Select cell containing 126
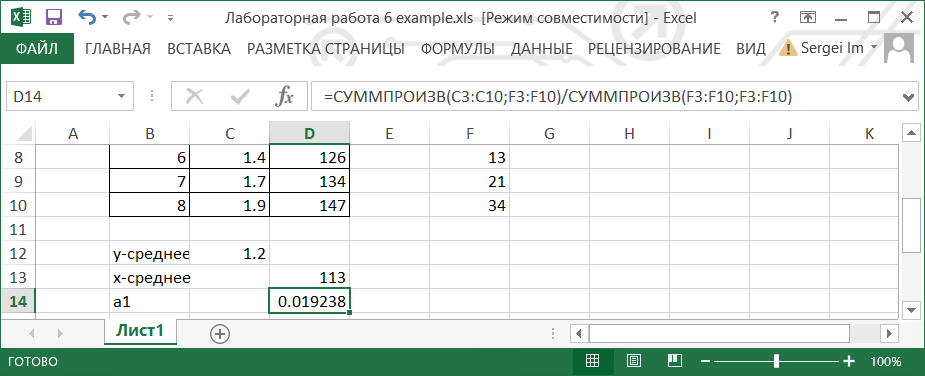Screen dimensions: 925x376 click(310, 158)
